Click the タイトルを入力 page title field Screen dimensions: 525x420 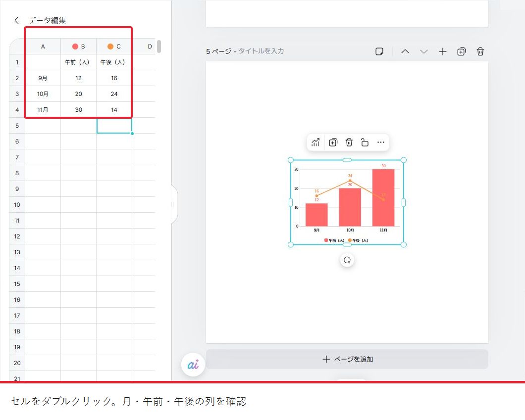point(261,51)
